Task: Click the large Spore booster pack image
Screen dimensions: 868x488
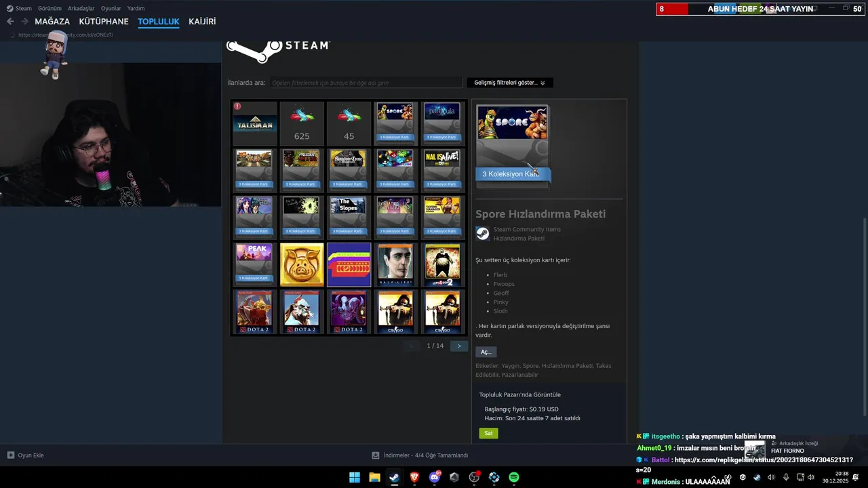Action: [x=513, y=146]
